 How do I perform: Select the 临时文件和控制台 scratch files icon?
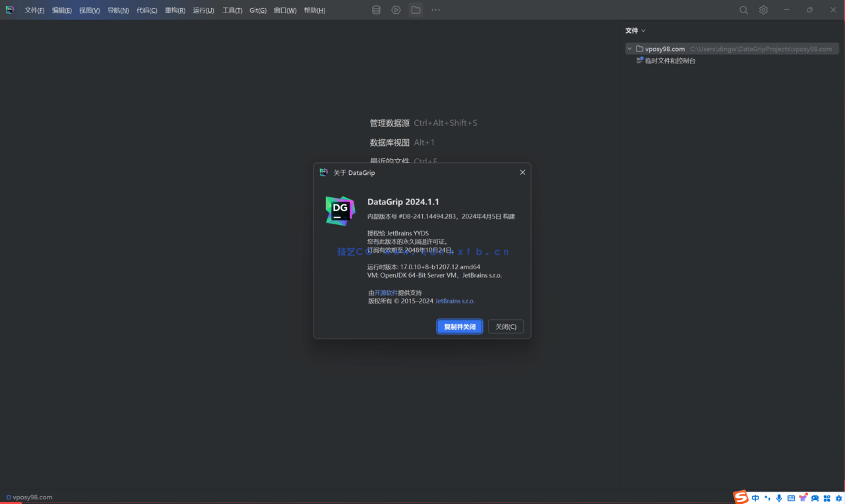639,60
